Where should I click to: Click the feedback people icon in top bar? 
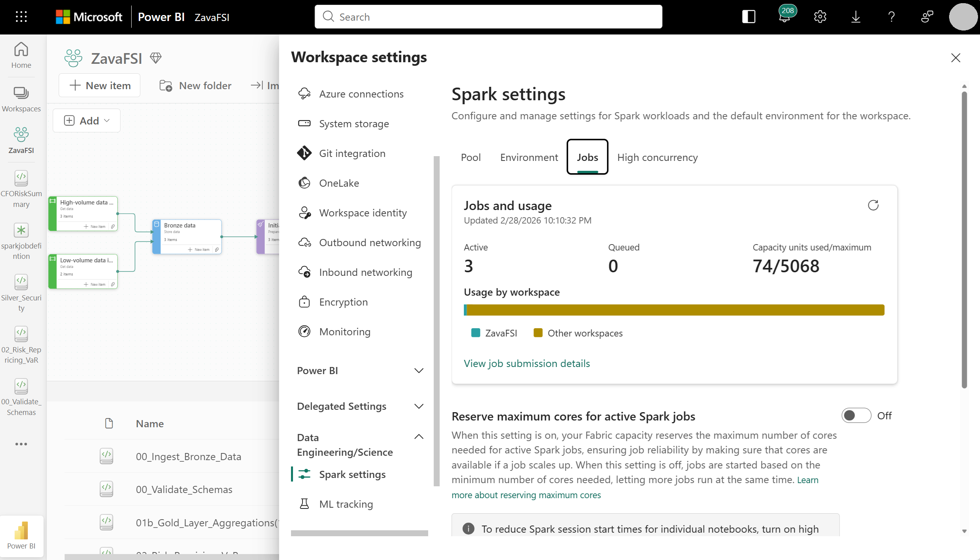927,17
